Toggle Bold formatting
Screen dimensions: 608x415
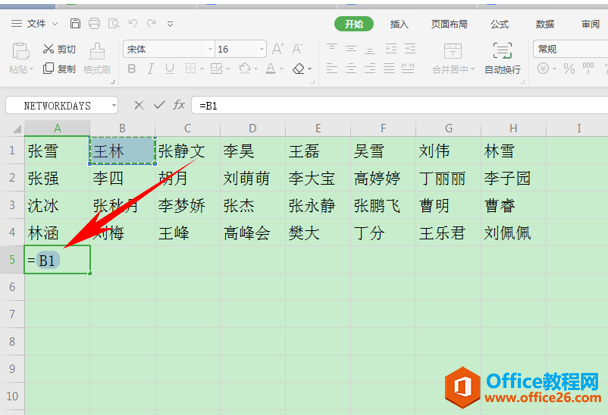click(x=131, y=69)
